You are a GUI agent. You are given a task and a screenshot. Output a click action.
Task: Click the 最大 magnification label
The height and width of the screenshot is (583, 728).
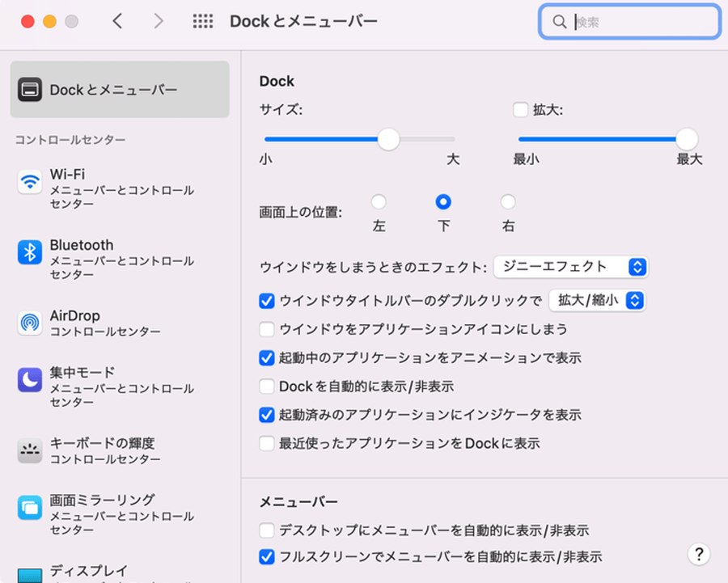(x=689, y=159)
